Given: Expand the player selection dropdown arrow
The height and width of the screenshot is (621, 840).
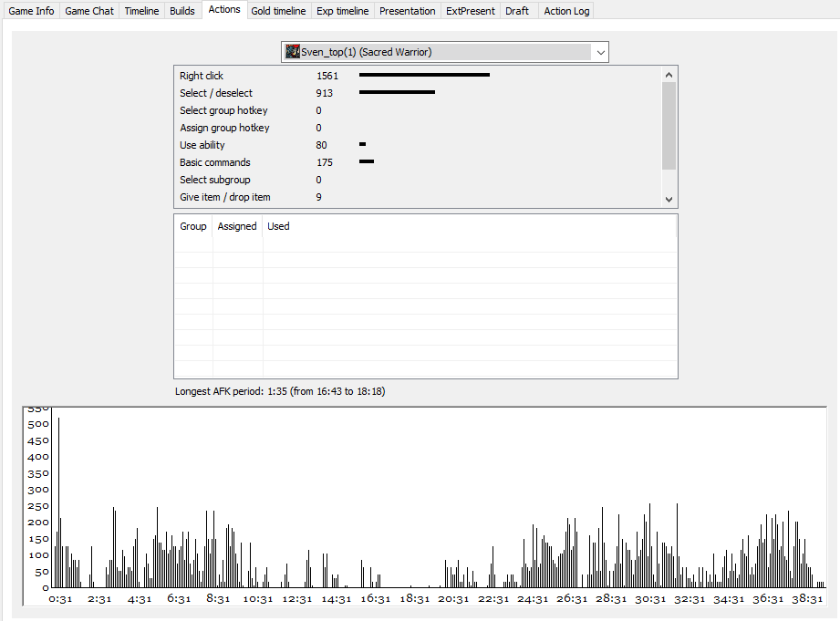Looking at the screenshot, I should click(600, 53).
